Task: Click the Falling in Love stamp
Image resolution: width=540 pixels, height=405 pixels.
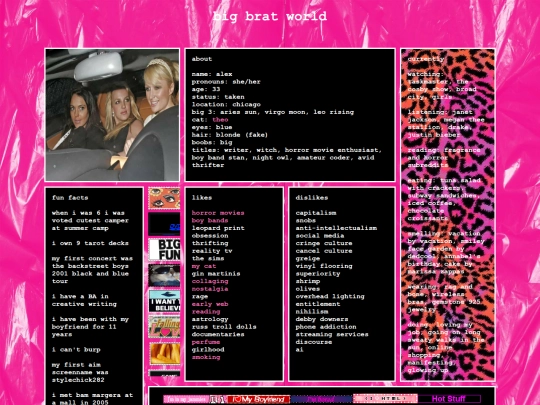Action: 164,327
